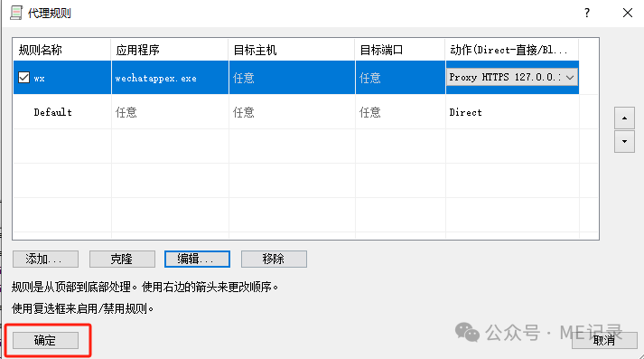
Task: Cancel the dialog with 取消
Action: click(x=604, y=341)
